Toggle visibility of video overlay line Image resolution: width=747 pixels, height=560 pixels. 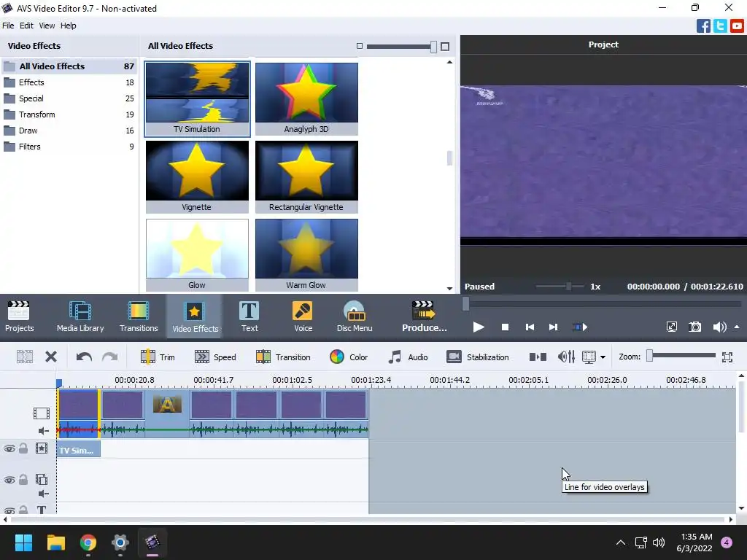click(x=9, y=480)
